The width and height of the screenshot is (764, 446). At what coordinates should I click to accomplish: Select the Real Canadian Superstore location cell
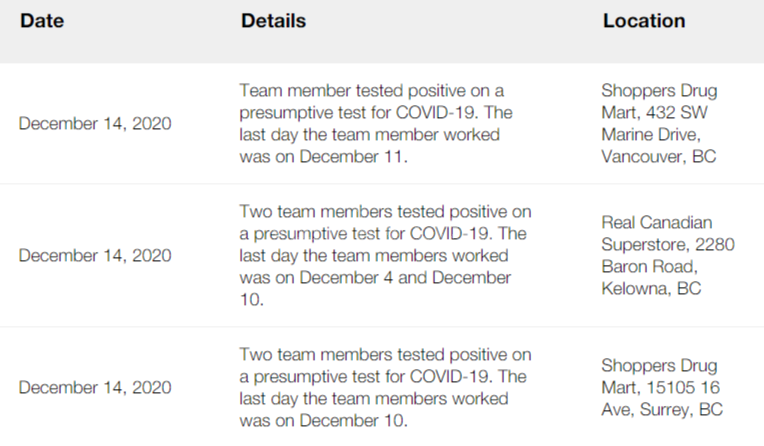pyautogui.click(x=657, y=255)
